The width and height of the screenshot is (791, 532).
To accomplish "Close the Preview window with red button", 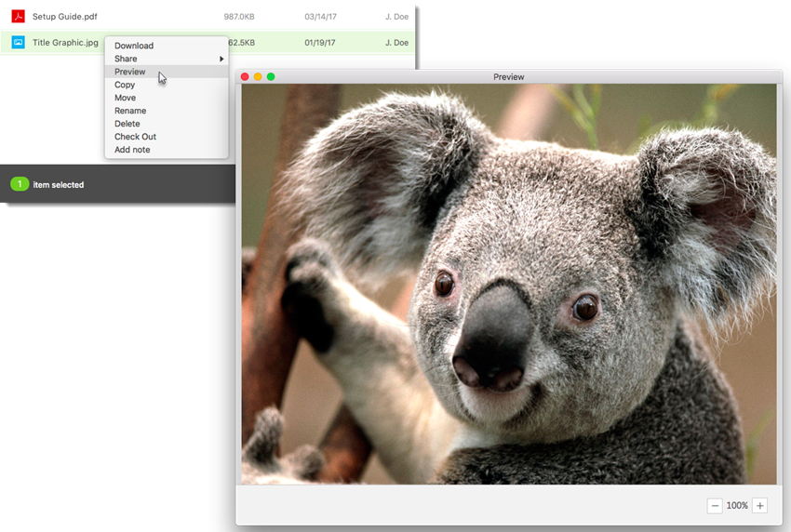I will point(245,76).
